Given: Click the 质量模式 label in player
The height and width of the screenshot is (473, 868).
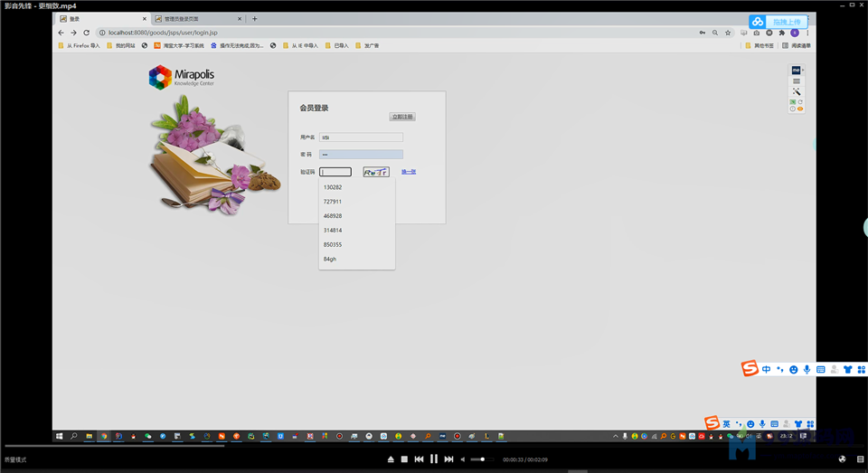Looking at the screenshot, I should pos(15,459).
